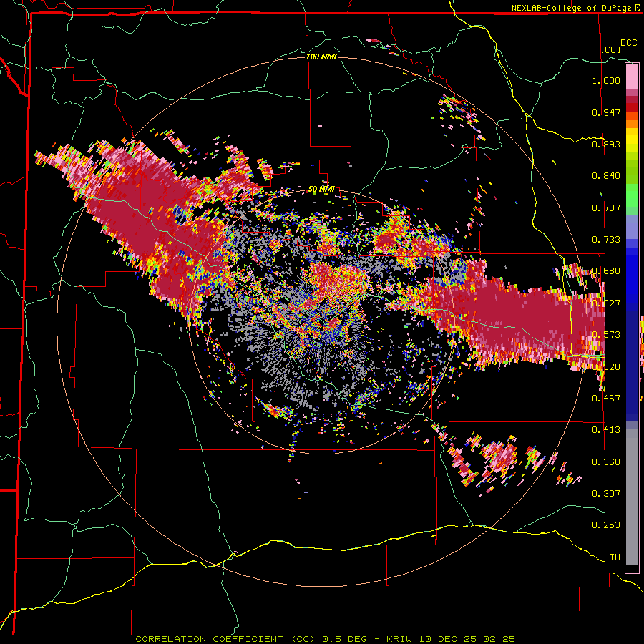Click the 100 NMI range ring label

[321, 57]
